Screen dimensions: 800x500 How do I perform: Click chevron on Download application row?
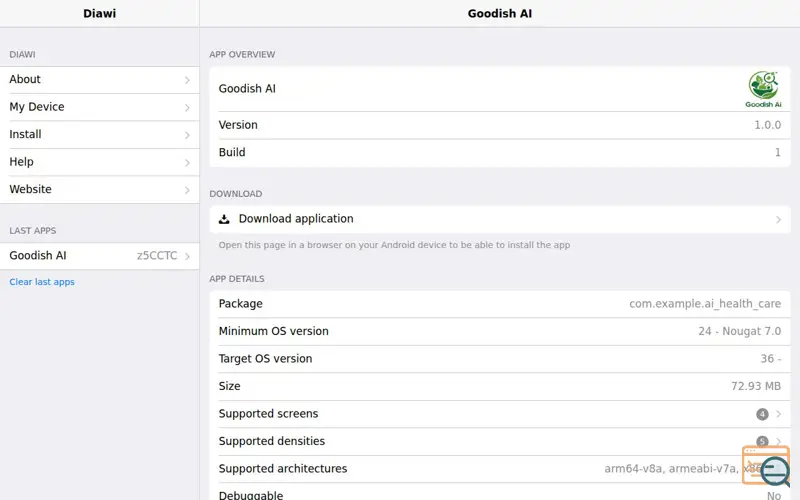click(x=779, y=219)
